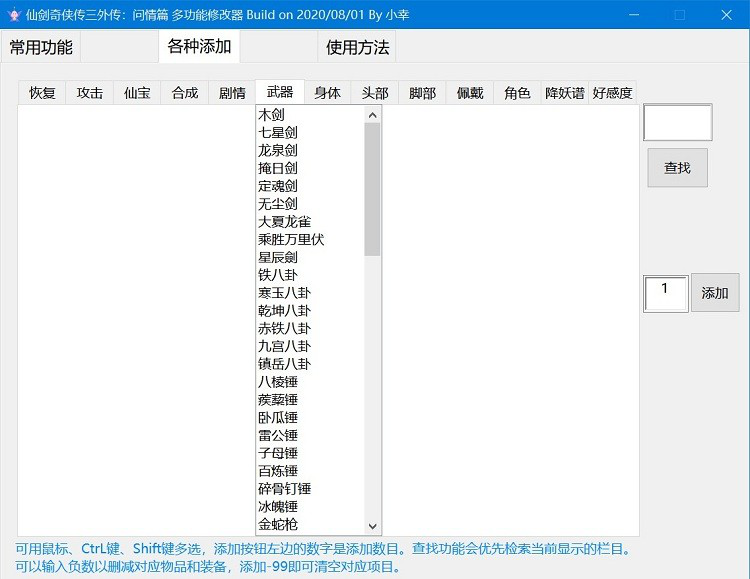Click the app icon in title bar

pyautogui.click(x=13, y=14)
